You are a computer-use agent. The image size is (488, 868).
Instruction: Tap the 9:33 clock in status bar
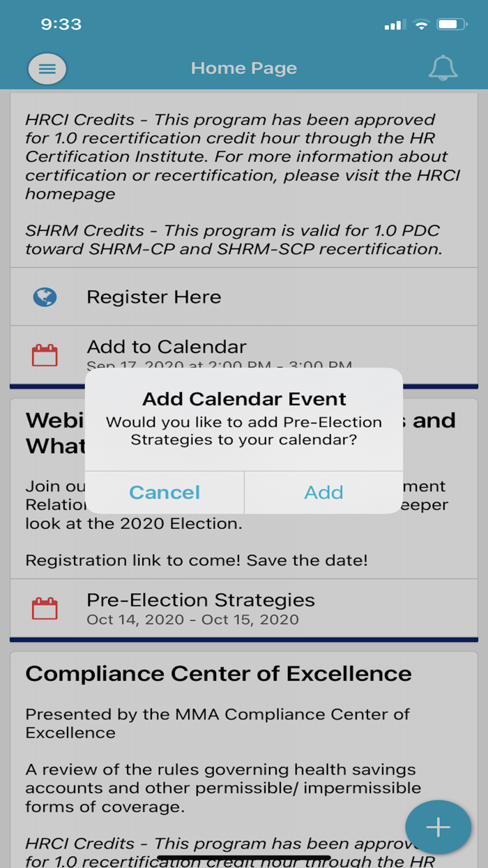tap(61, 24)
